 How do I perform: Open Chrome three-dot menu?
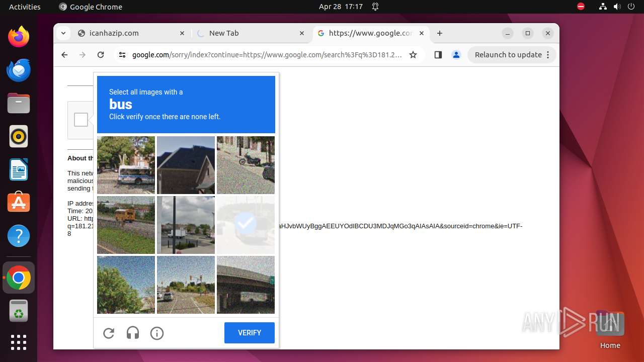point(548,55)
